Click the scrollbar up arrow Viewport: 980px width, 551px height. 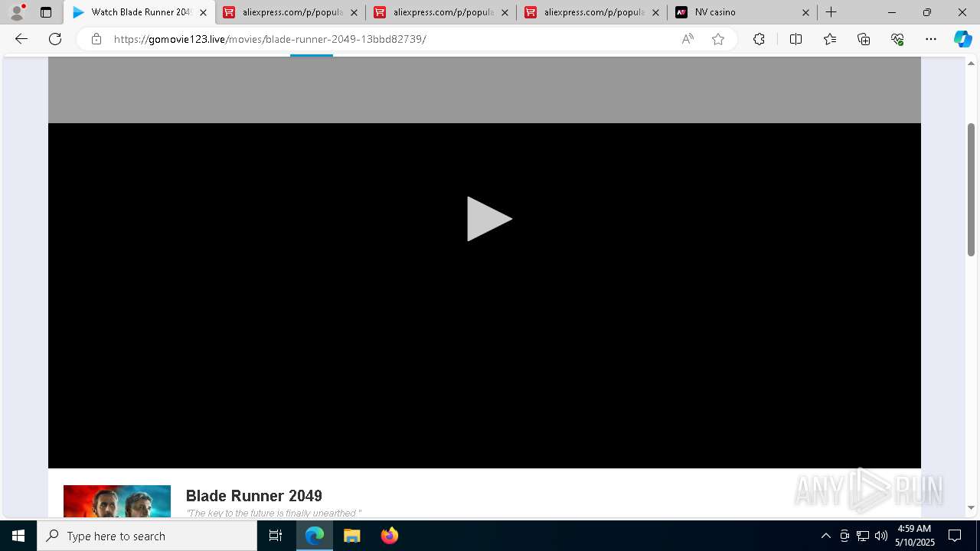(971, 64)
